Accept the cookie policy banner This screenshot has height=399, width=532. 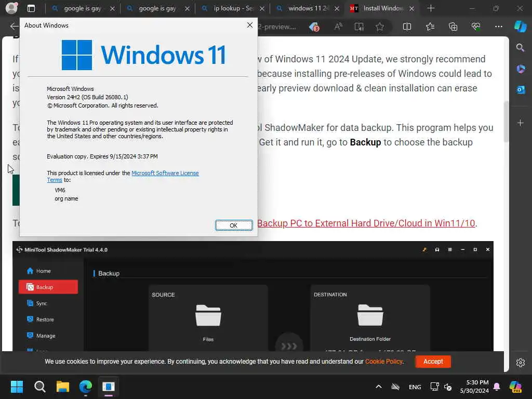[x=433, y=362]
